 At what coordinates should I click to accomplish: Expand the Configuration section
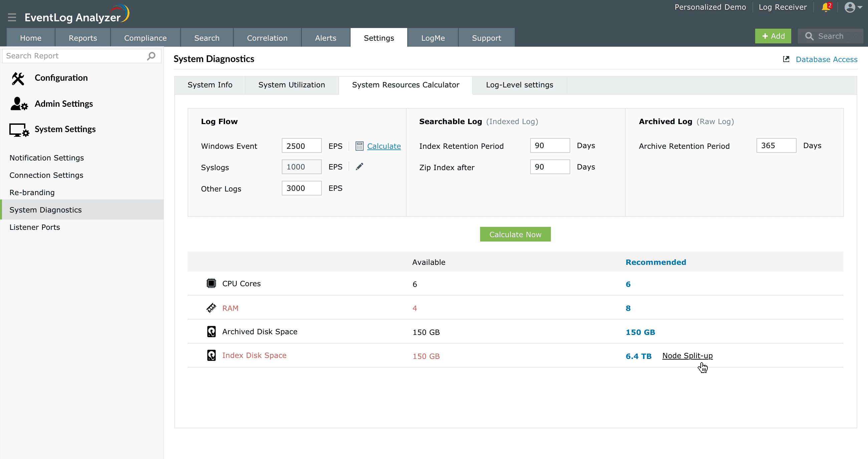[61, 78]
